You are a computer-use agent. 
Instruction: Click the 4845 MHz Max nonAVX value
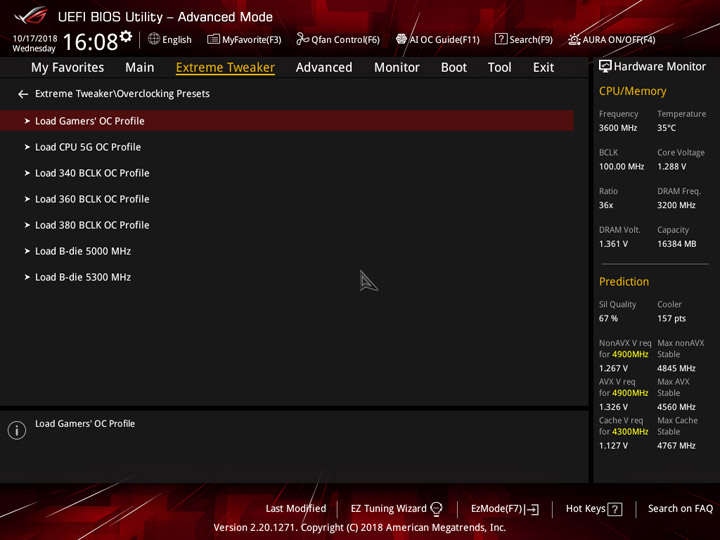click(676, 368)
